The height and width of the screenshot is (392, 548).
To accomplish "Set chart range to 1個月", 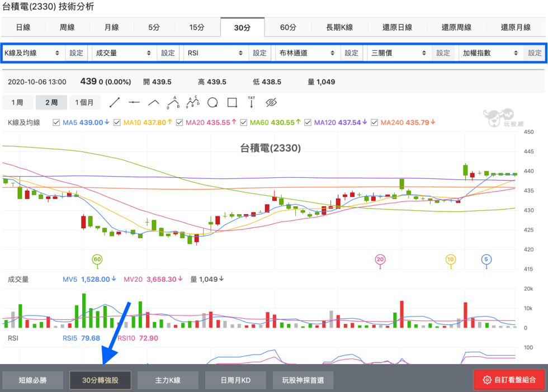I will click(x=85, y=102).
